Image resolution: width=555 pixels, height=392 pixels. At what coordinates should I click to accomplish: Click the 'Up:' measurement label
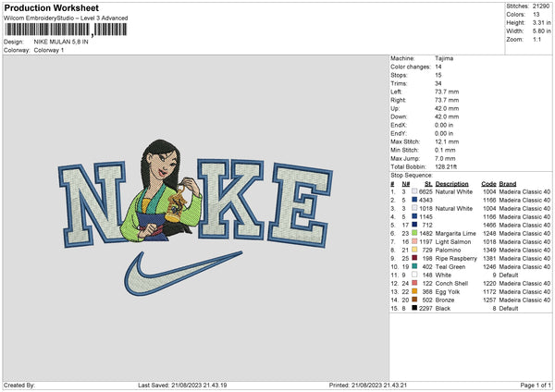click(x=395, y=108)
